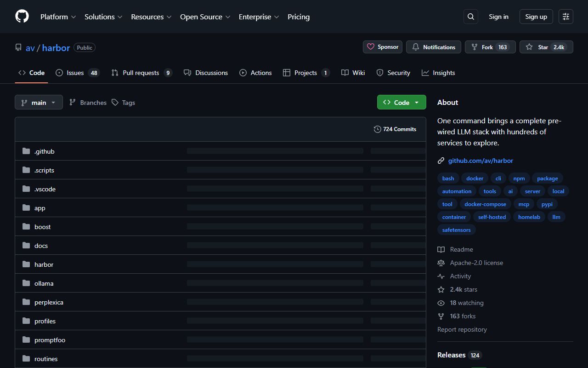Viewport: 588px width, 368px height.
Task: Click the link icon next to github.com/av/harbor
Action: pyautogui.click(x=441, y=161)
